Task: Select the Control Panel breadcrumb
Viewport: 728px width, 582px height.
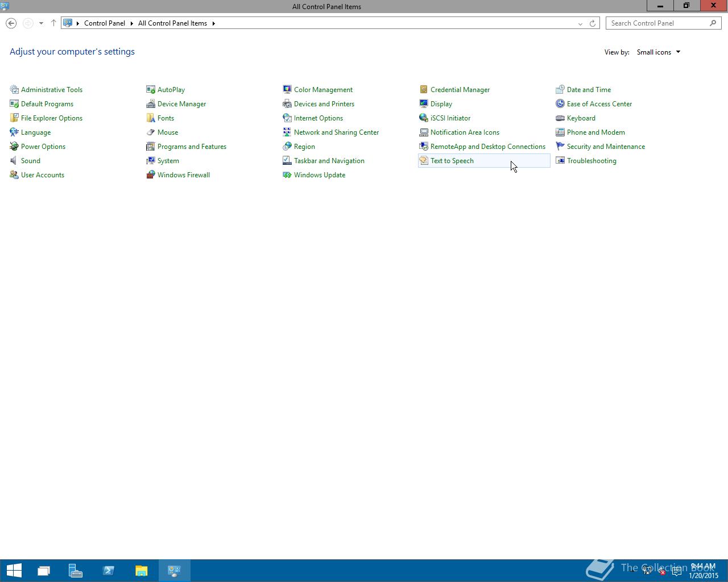Action: tap(105, 23)
